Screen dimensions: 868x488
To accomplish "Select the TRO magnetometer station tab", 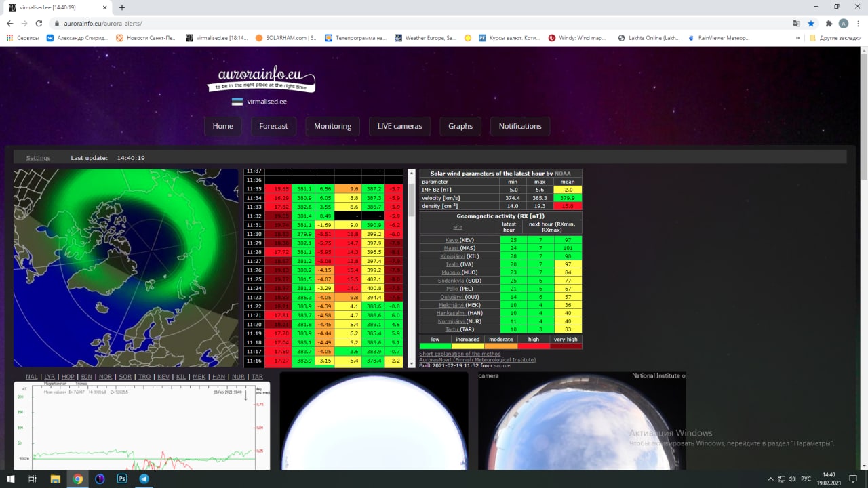I will point(144,377).
